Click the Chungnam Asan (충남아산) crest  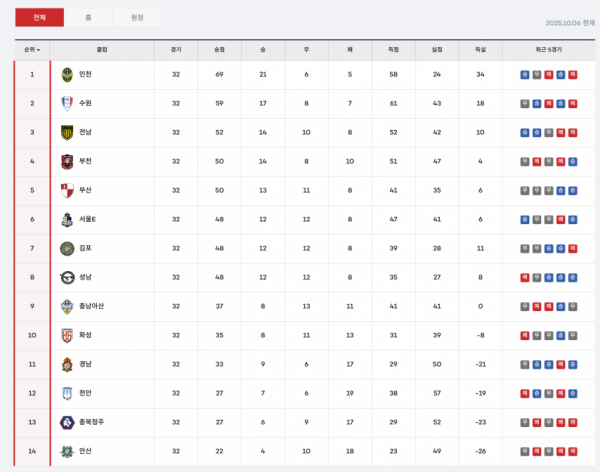click(67, 306)
